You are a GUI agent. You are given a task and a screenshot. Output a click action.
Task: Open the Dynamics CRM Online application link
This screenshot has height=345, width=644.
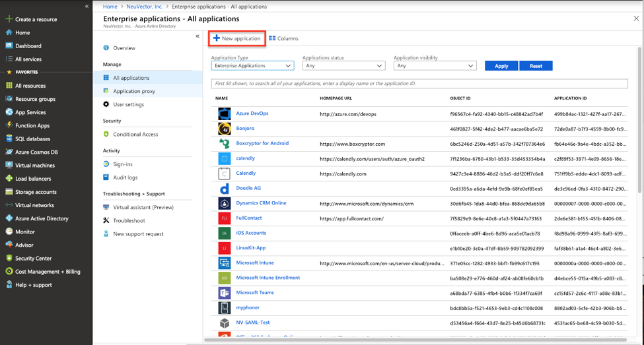[x=261, y=203]
